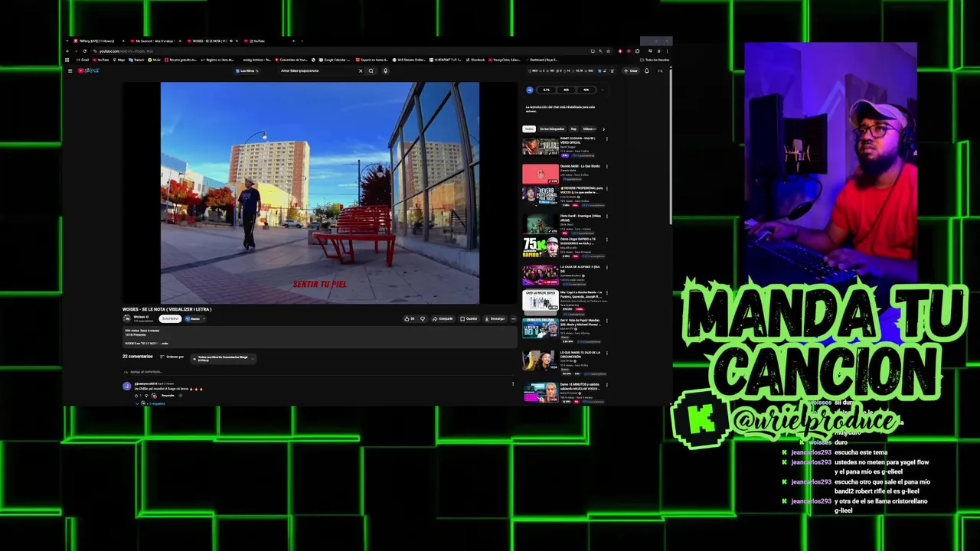The height and width of the screenshot is (551, 980).
Task: Expand '1 respuesta' under the first comment
Action: (x=155, y=403)
